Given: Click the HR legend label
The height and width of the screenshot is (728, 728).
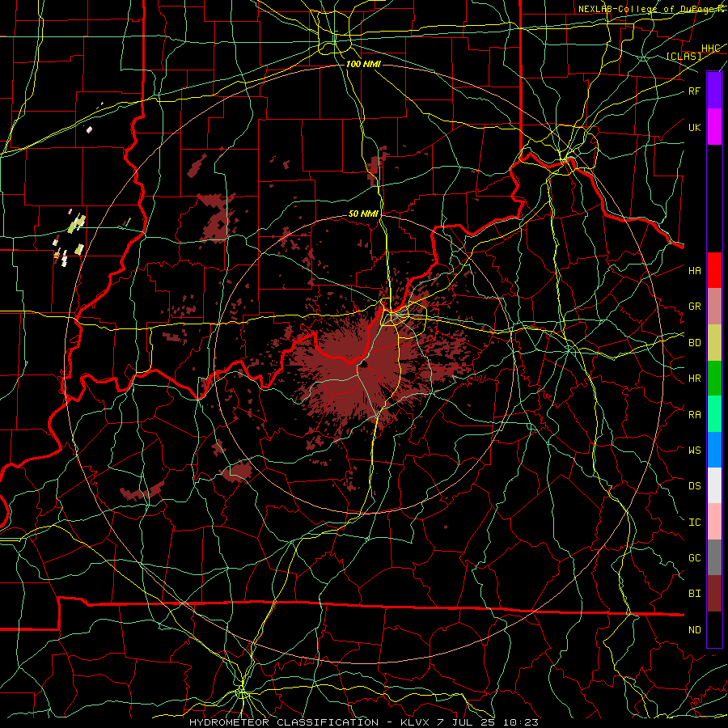Looking at the screenshot, I should (x=694, y=379).
